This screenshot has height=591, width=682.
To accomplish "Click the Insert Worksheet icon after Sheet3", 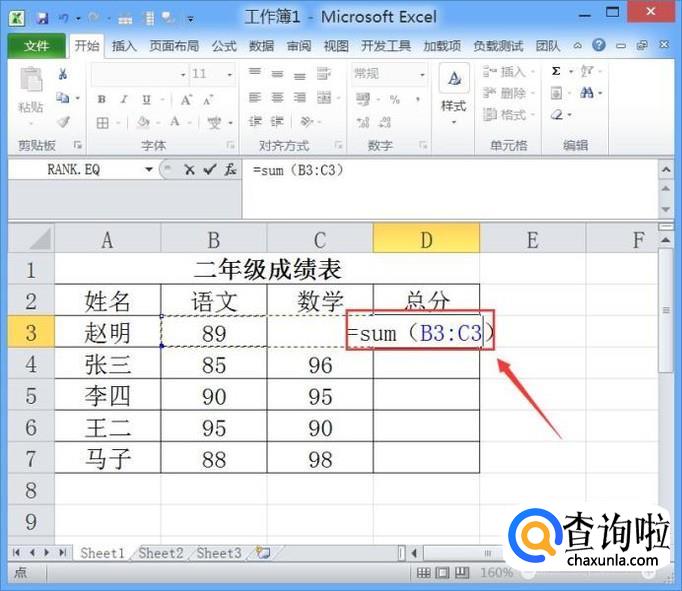I will [x=263, y=553].
